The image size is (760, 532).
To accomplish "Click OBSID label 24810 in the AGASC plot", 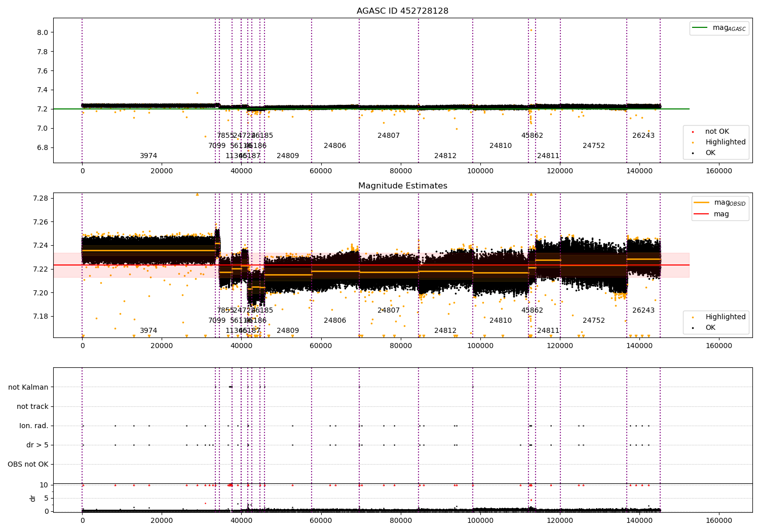I will 501,146.
